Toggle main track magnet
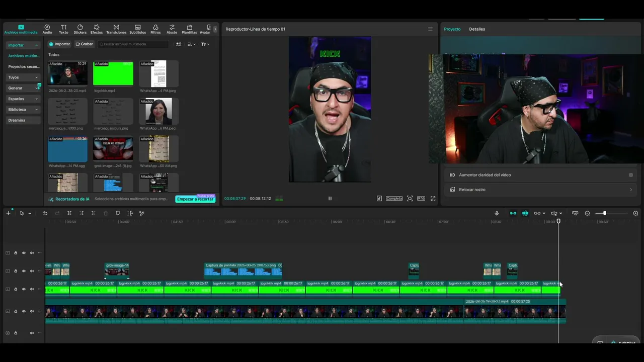 coord(513,213)
